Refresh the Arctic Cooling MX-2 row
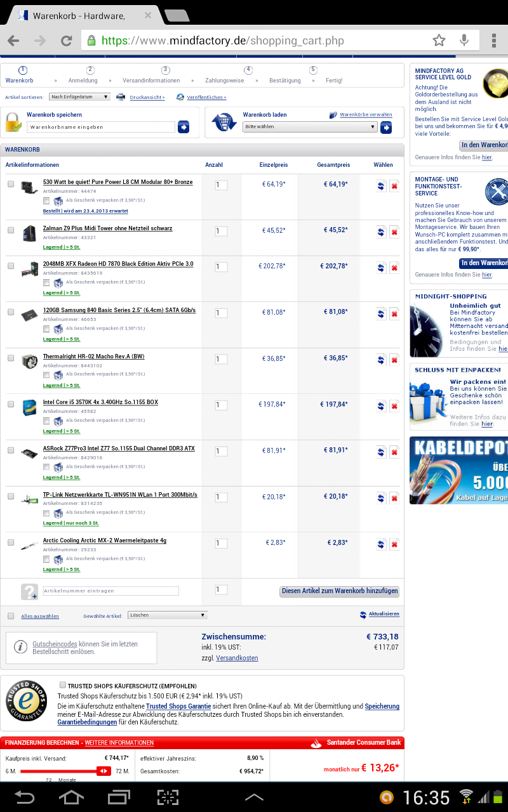Viewport: 508px width, 812px height. coord(381,544)
